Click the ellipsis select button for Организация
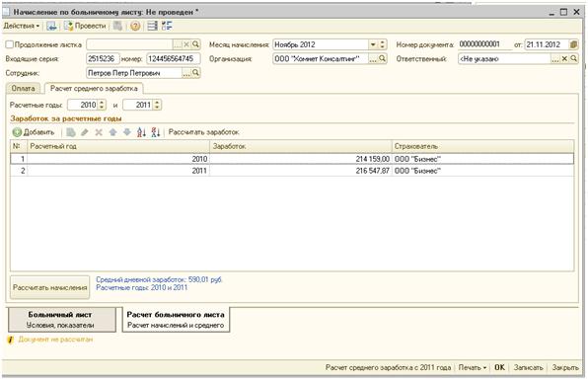Image resolution: width=588 pixels, height=380 pixels. tap(373, 59)
